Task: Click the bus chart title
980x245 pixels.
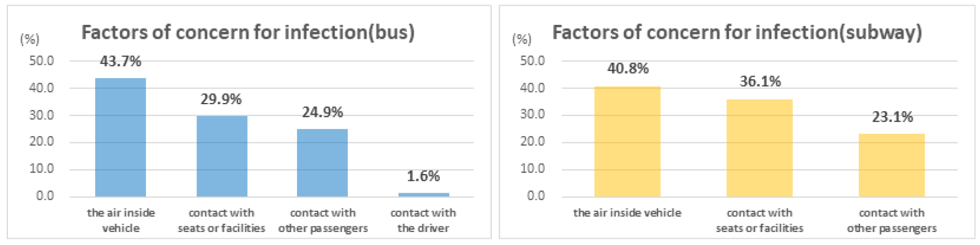Action: [x=248, y=32]
